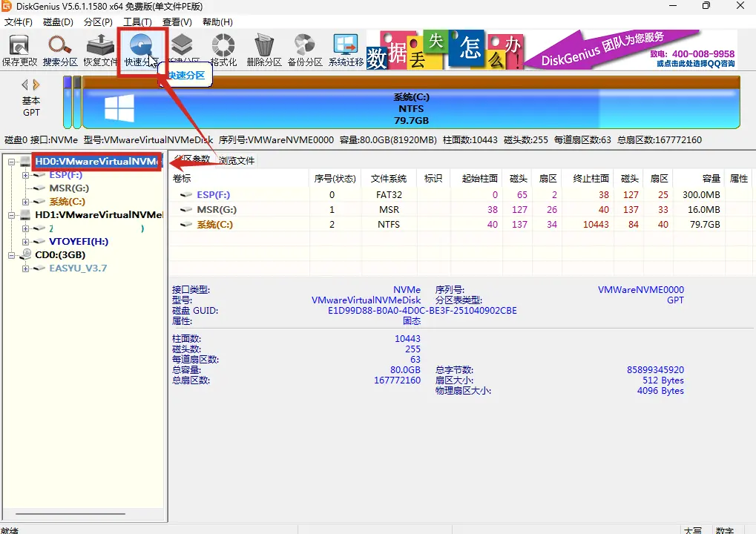Open the 帮助(H) menu
Image resolution: width=756 pixels, height=534 pixels.
(x=217, y=22)
